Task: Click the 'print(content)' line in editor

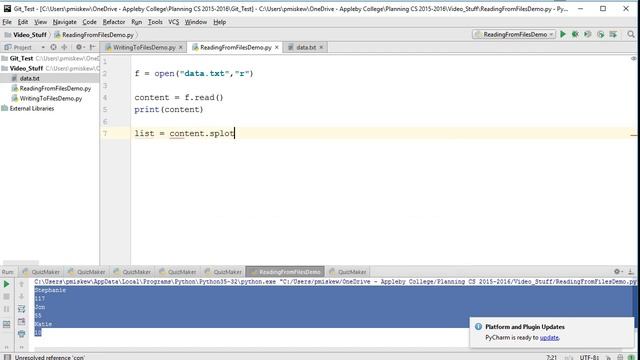Action: (169, 109)
